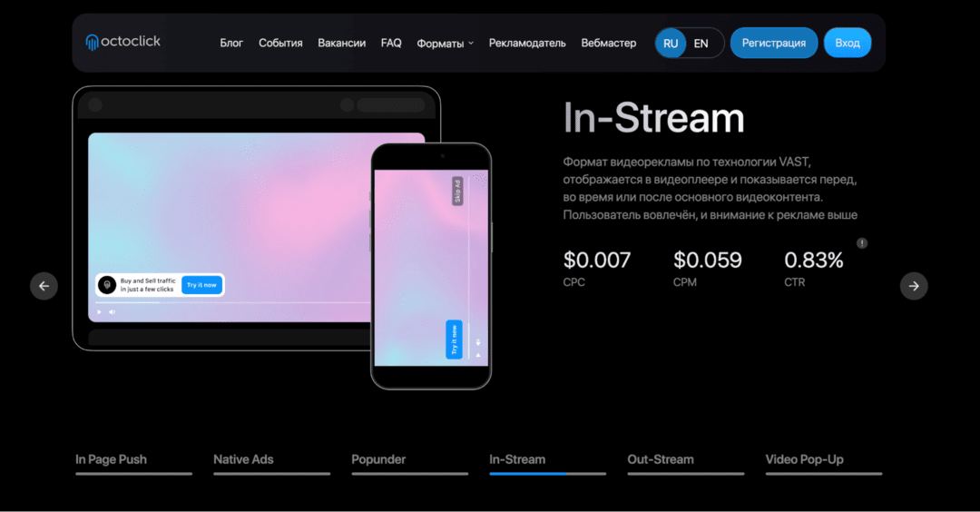980x512 pixels.
Task: Go to next slide with right arrow
Action: (x=914, y=286)
